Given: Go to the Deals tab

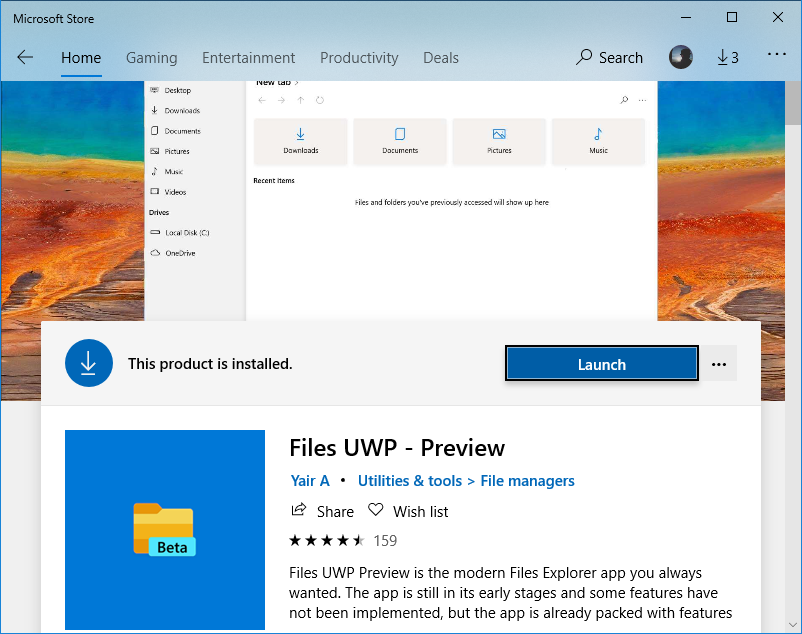Looking at the screenshot, I should 440,58.
